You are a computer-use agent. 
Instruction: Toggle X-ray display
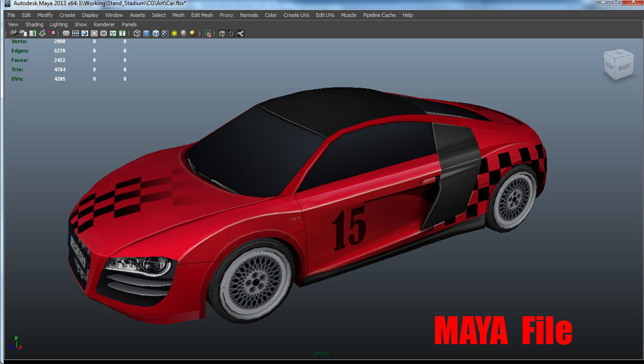[x=221, y=33]
